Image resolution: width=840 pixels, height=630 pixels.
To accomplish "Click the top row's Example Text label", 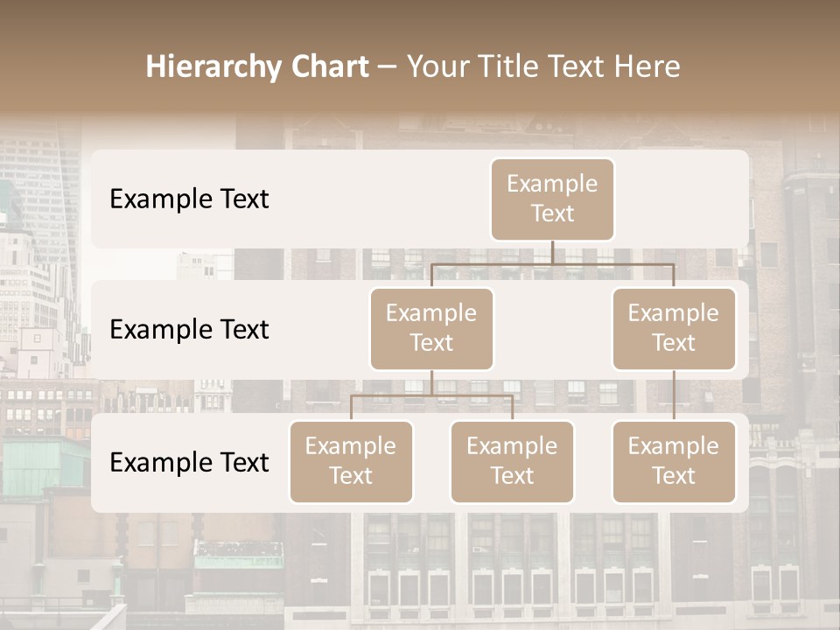I will (189, 199).
